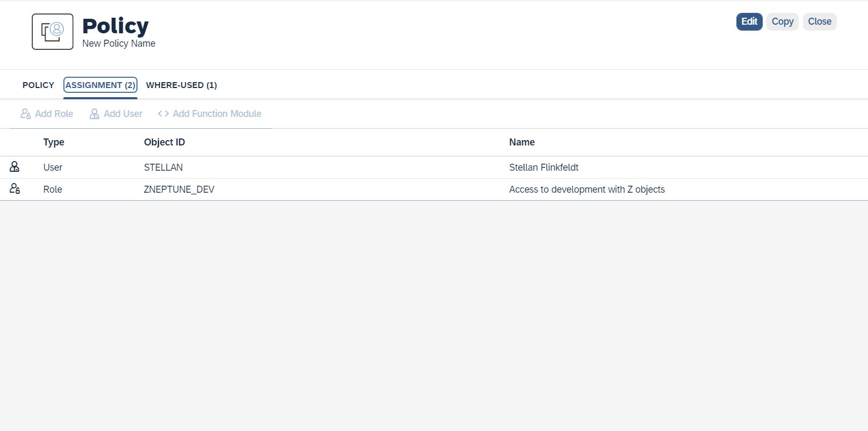This screenshot has width=868, height=431.
Task: Click the Name column header
Action: 522,142
